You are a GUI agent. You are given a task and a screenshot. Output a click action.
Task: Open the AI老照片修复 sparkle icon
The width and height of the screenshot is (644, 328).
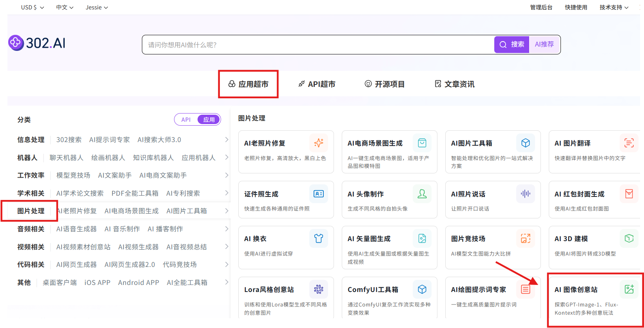[319, 143]
